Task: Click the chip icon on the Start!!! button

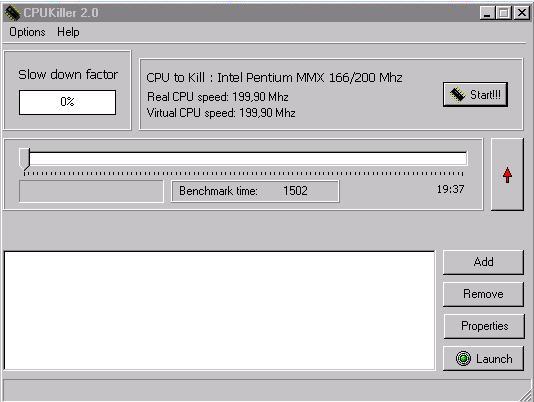Action: (458, 94)
